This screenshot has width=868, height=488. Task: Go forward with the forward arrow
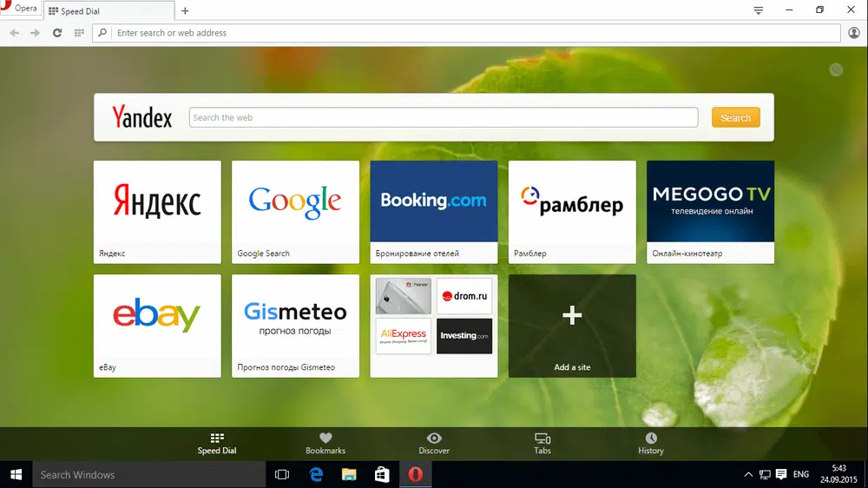click(x=35, y=33)
